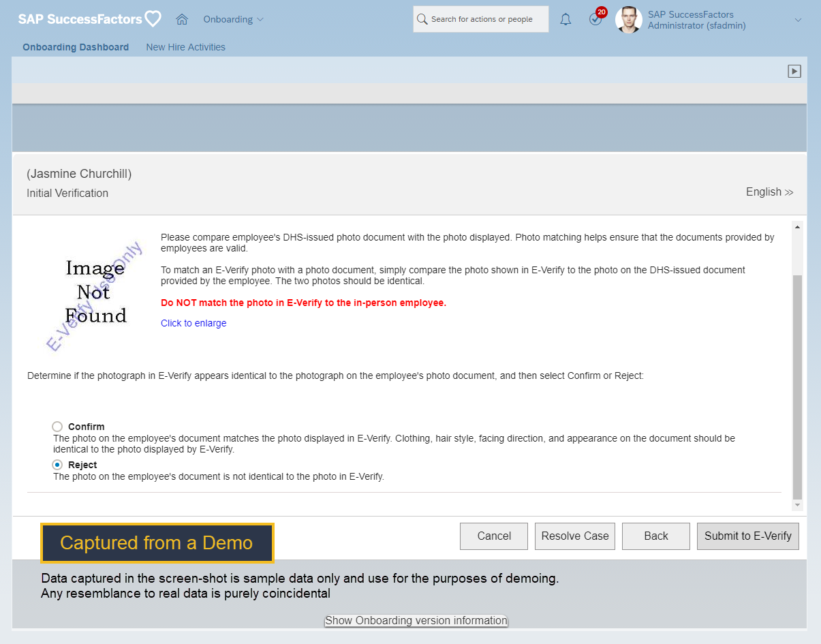Click the 'Initial Verification' heading text

coord(67,193)
